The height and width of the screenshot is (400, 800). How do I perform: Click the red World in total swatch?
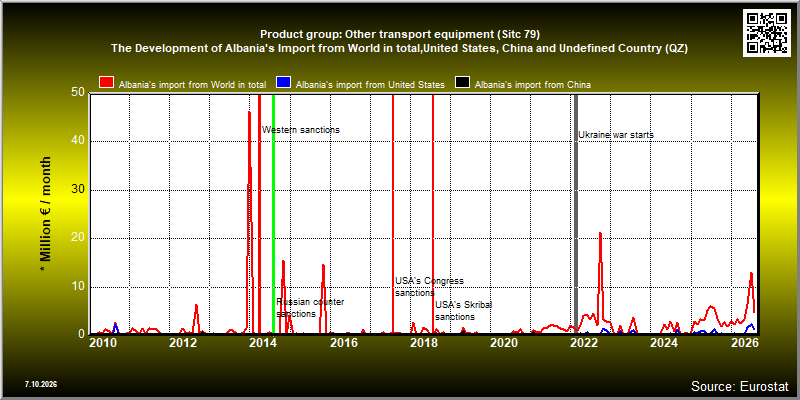[x=107, y=84]
